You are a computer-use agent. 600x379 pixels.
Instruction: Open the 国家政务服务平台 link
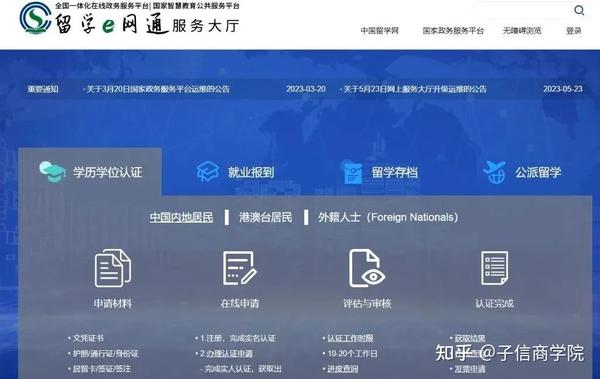pyautogui.click(x=453, y=31)
